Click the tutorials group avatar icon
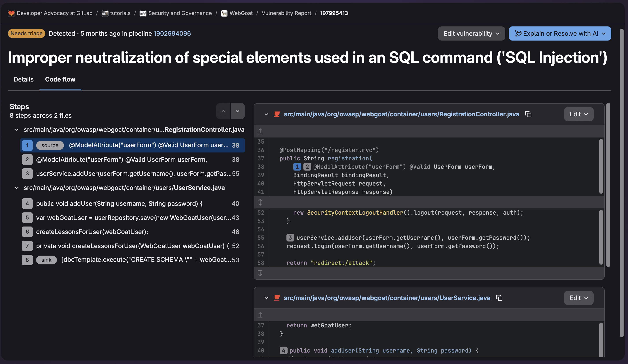This screenshot has width=628, height=364. point(105,13)
